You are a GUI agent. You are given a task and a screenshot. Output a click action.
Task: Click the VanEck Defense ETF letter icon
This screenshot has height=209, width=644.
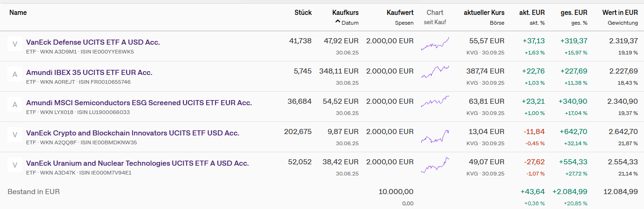[x=14, y=44]
